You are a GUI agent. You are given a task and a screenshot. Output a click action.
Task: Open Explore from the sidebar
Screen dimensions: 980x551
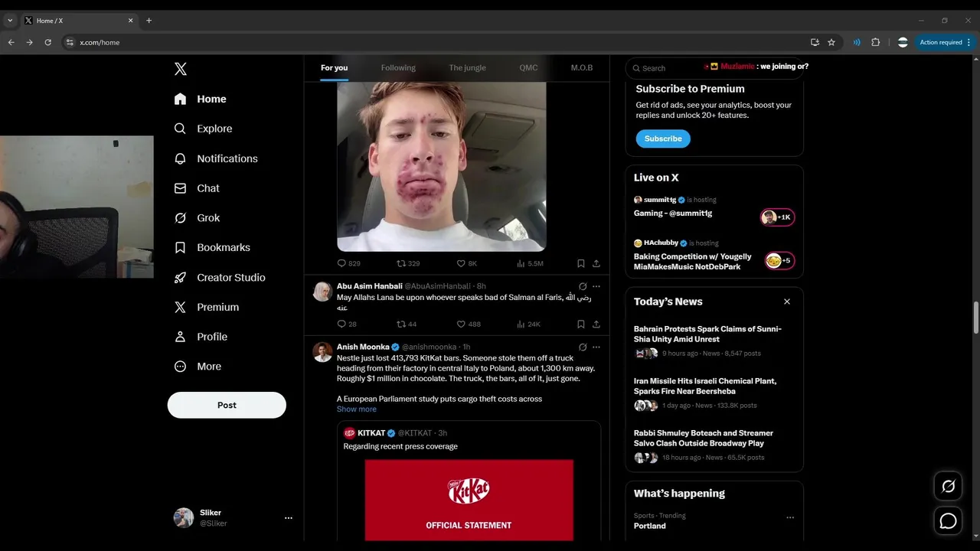pos(204,129)
